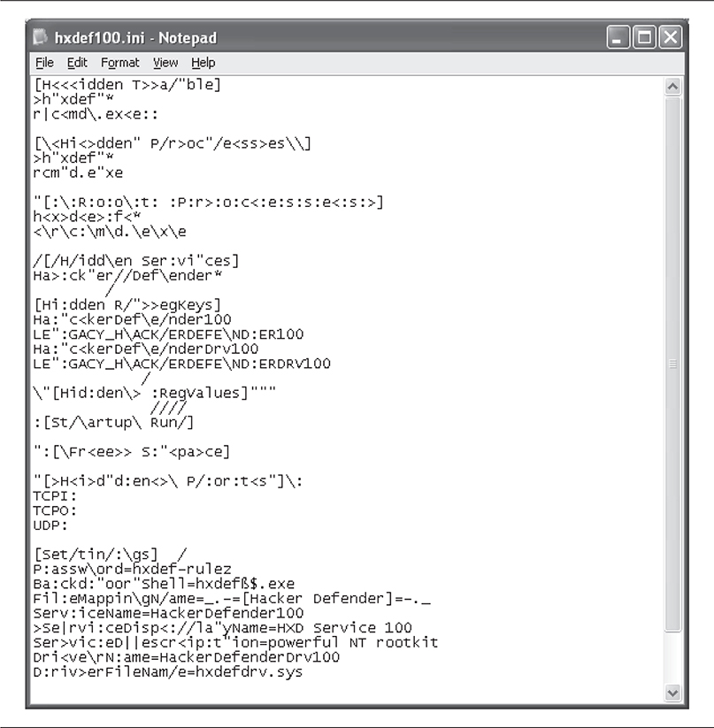Click the DriverFileName=hxdefdrv.sys line
The image size is (714, 728).
[x=167, y=671]
